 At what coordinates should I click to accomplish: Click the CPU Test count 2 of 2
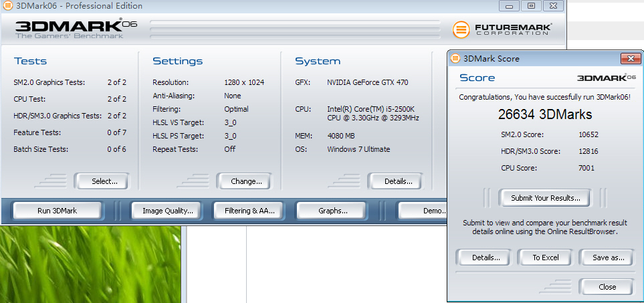[116, 99]
